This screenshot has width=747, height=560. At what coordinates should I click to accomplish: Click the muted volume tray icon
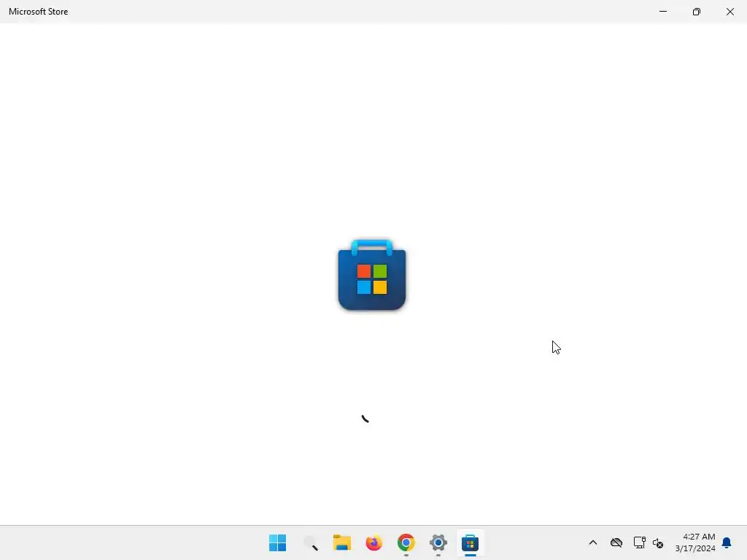(658, 542)
